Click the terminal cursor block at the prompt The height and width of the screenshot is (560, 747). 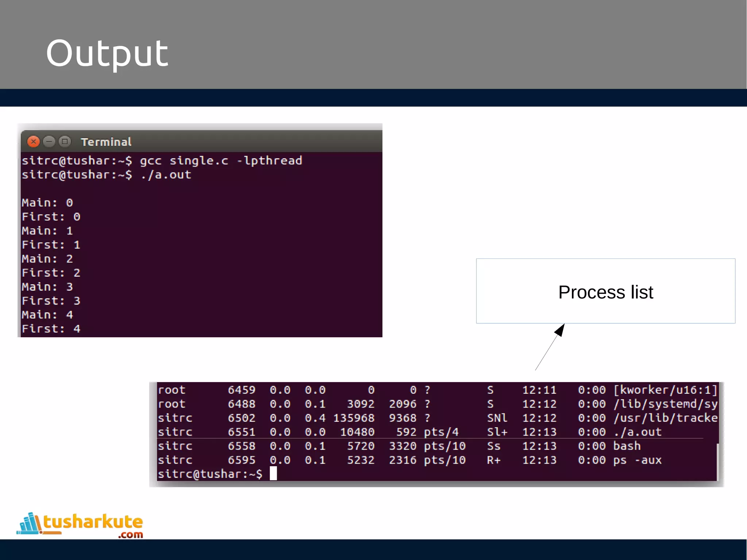click(273, 474)
